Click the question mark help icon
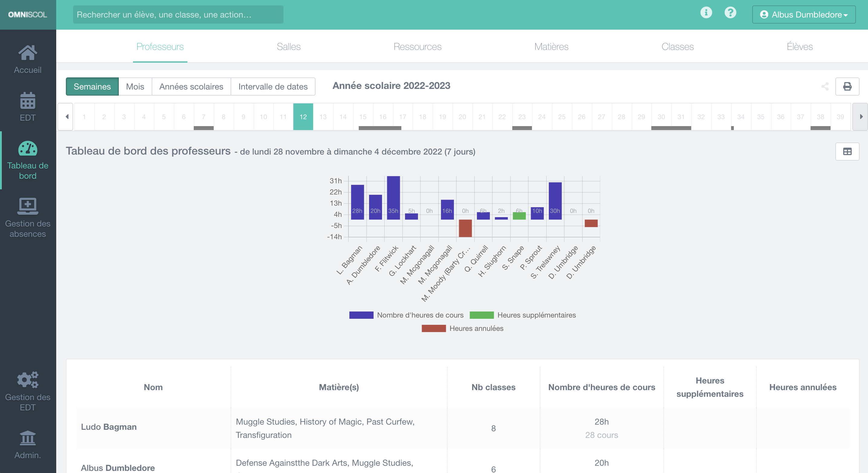 (x=730, y=13)
